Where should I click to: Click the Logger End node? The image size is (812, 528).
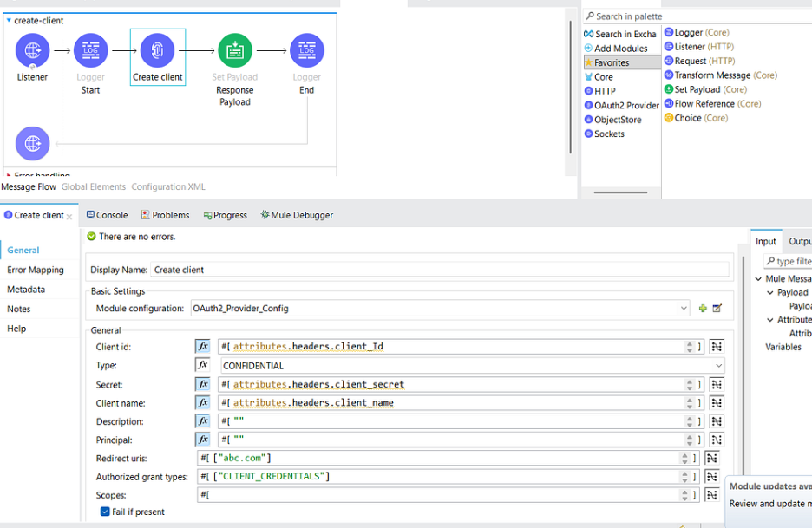click(x=306, y=50)
